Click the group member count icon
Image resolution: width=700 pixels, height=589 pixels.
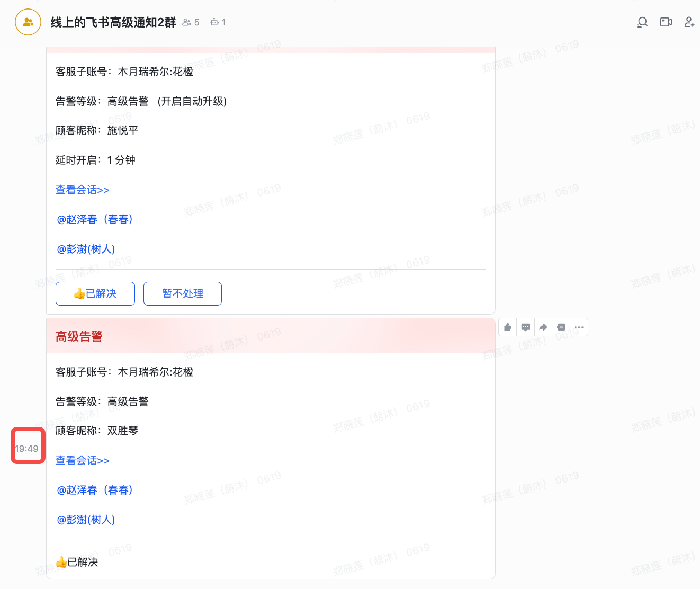[x=186, y=22]
